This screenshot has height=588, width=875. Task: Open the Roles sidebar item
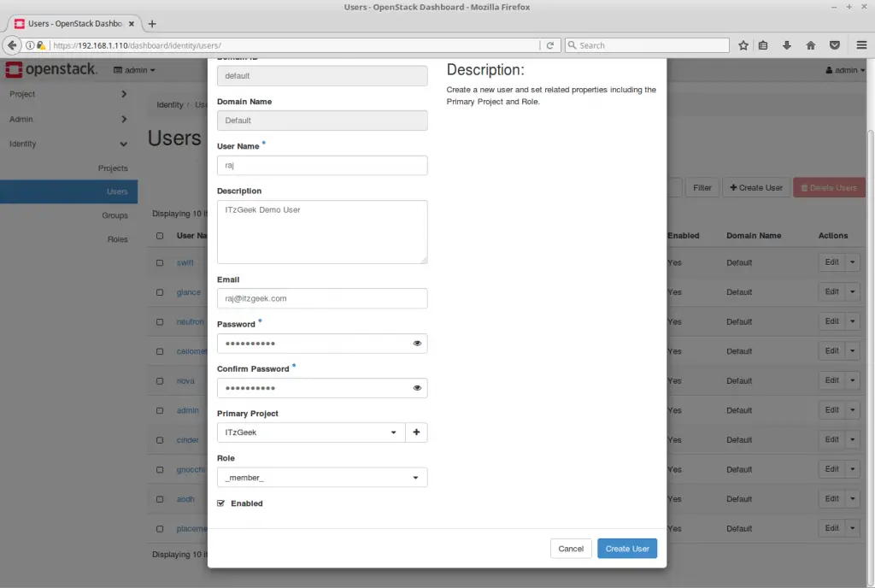[117, 239]
